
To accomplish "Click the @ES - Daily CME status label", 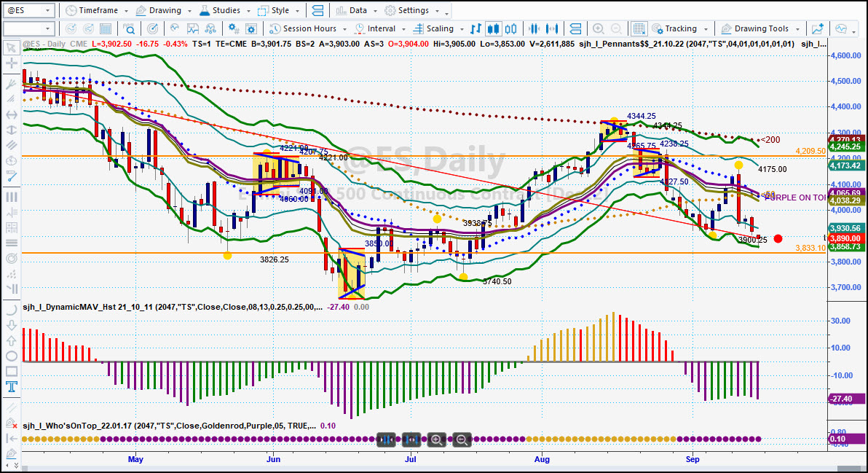I will [55, 44].
